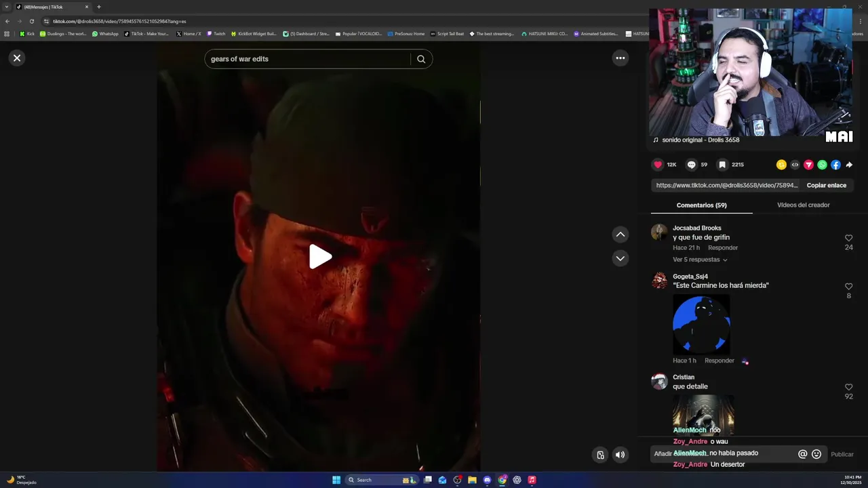The image size is (868, 488).
Task: Like Jocsabad Brooks' comment heart
Action: tap(848, 238)
